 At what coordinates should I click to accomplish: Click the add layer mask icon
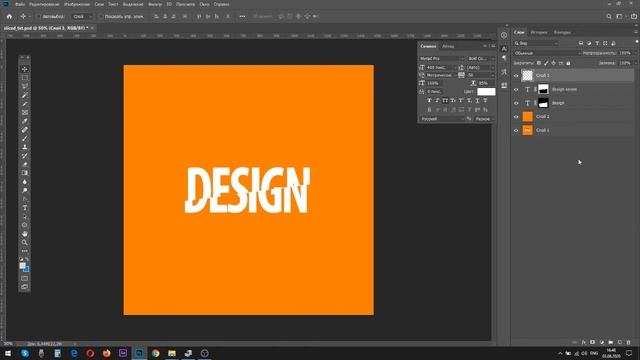tap(593, 342)
